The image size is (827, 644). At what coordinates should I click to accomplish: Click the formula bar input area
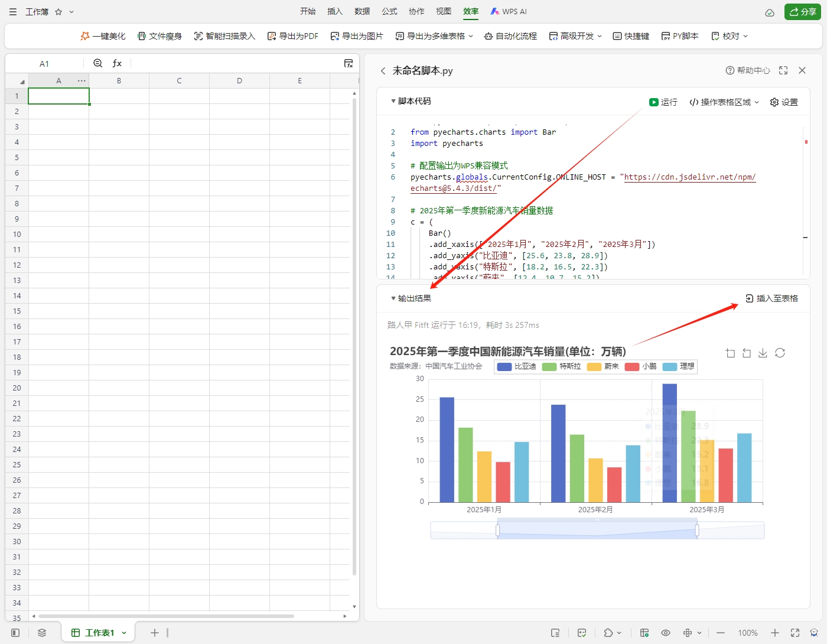click(235, 63)
